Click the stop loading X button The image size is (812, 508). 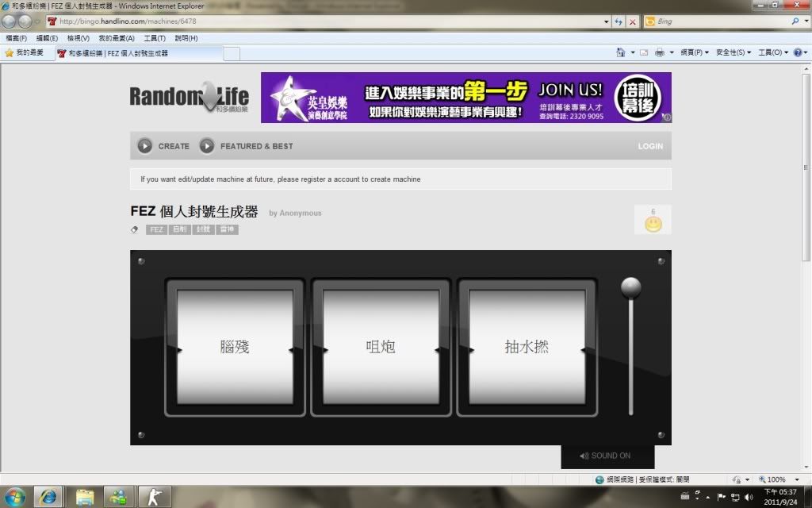pos(632,21)
